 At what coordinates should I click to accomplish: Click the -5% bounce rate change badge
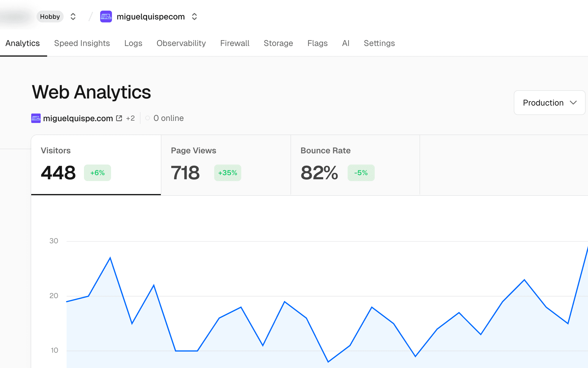tap(361, 173)
